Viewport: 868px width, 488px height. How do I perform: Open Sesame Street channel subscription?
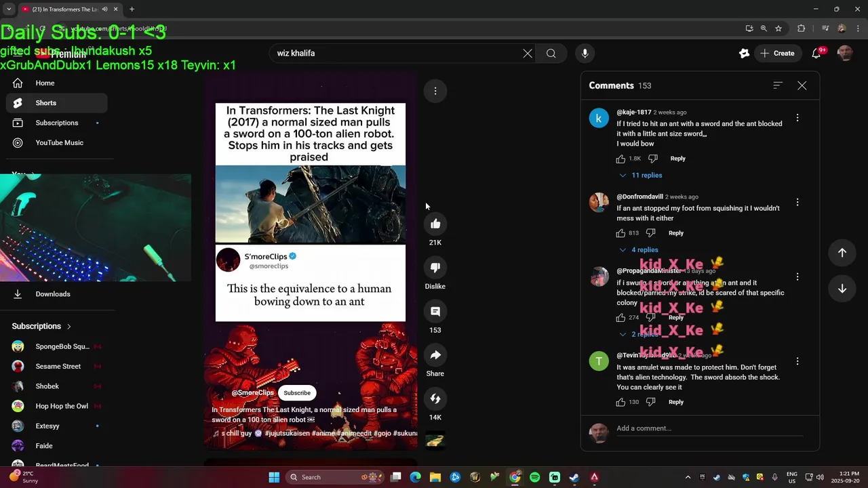57,366
